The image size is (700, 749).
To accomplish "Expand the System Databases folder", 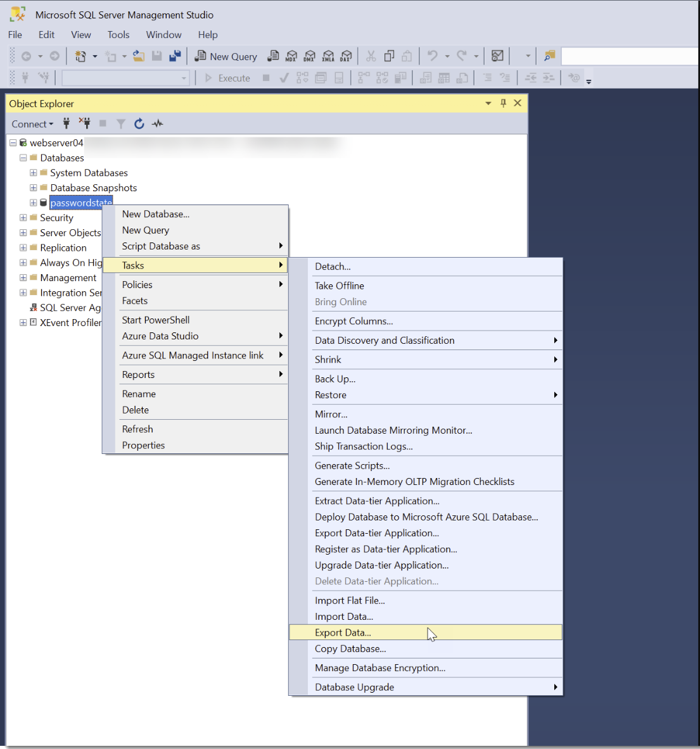I will click(33, 172).
